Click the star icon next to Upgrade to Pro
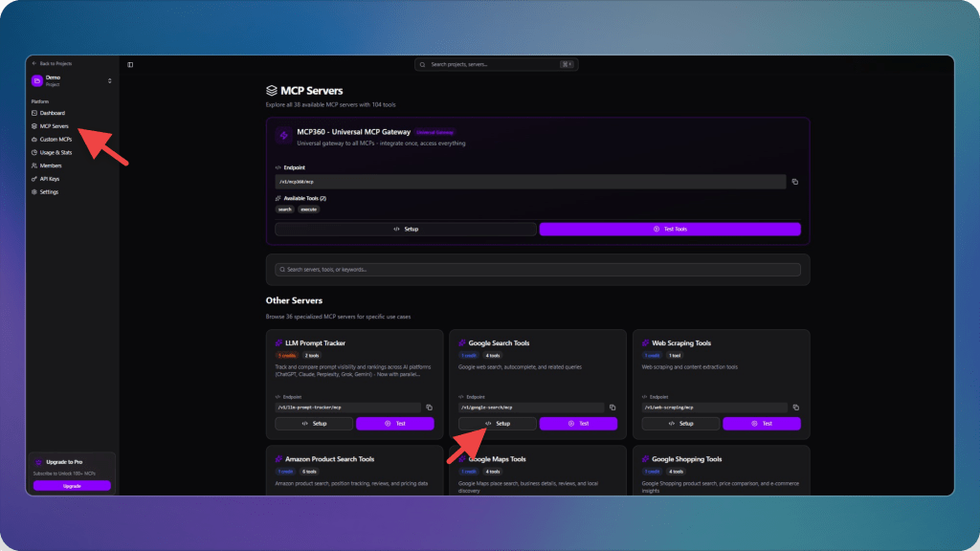This screenshot has width=980, height=551. click(38, 462)
